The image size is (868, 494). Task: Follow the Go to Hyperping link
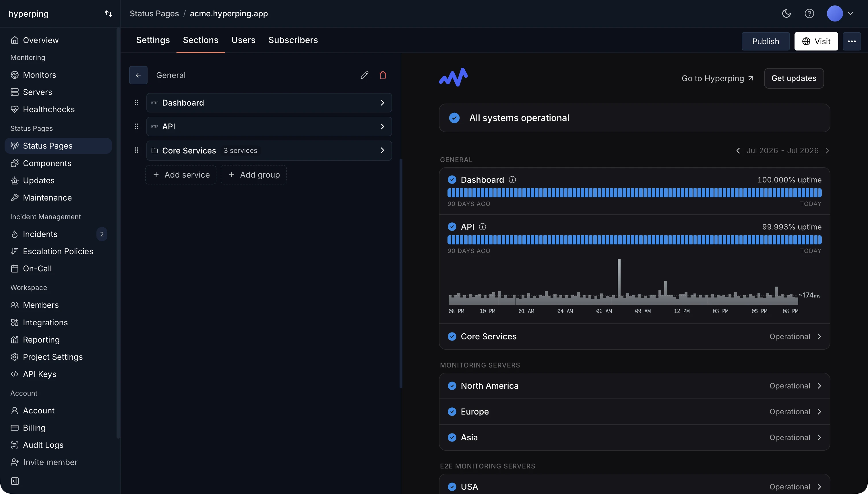pyautogui.click(x=717, y=78)
